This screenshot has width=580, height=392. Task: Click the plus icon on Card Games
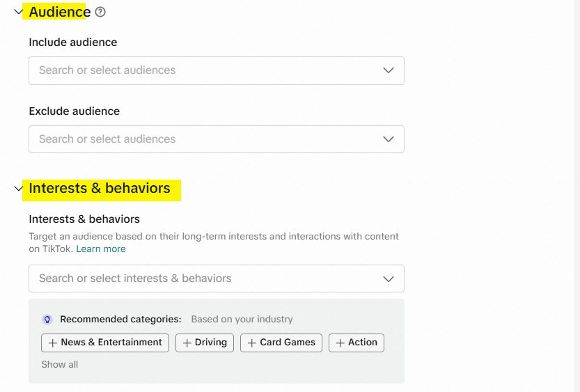pos(252,343)
